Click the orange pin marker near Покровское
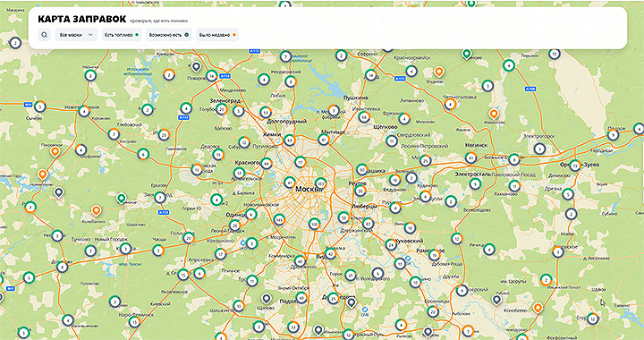Image resolution: width=644 pixels, height=340 pixels. pos(55,152)
